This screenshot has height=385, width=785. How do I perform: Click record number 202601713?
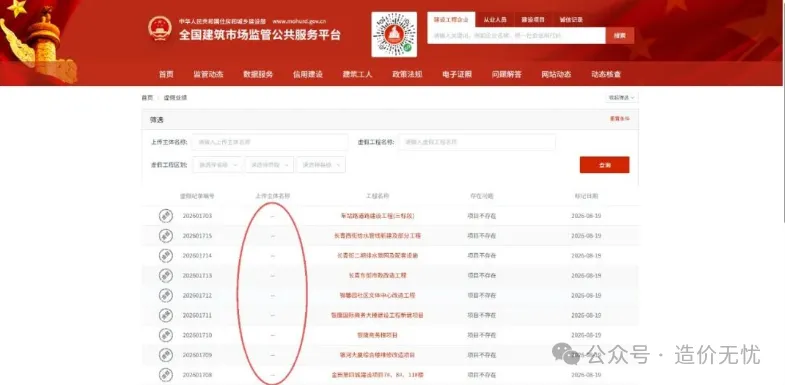pyautogui.click(x=197, y=275)
